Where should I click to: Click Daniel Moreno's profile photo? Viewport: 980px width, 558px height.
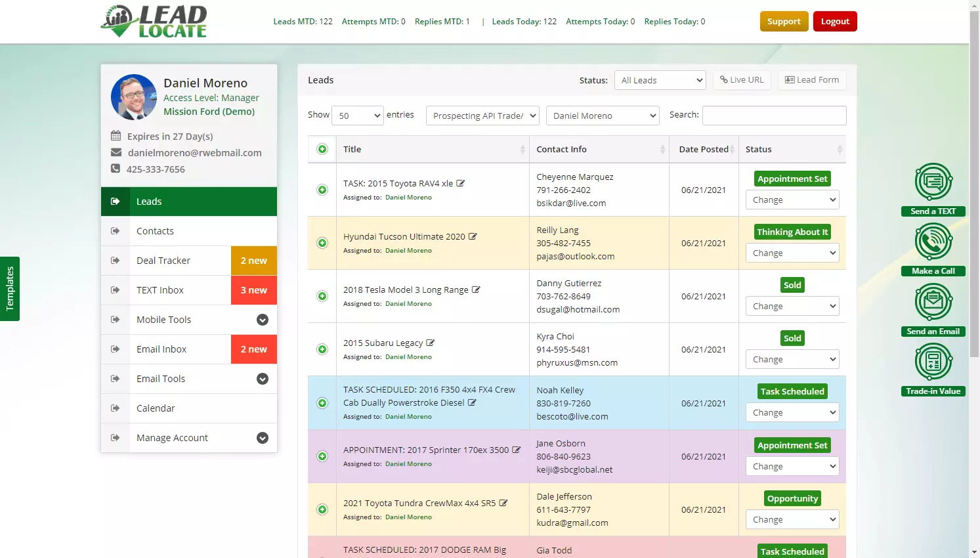click(x=134, y=97)
